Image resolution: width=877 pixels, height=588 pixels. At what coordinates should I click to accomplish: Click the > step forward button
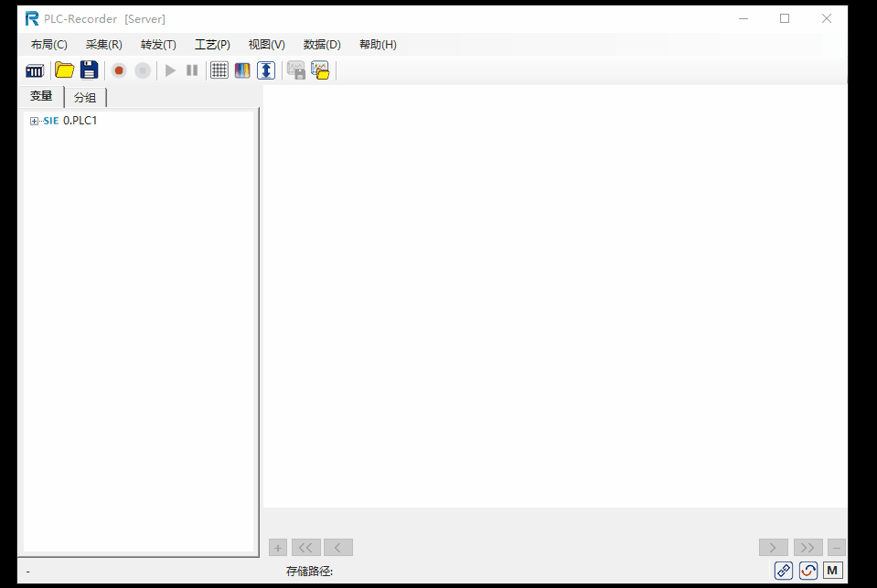[x=774, y=547]
